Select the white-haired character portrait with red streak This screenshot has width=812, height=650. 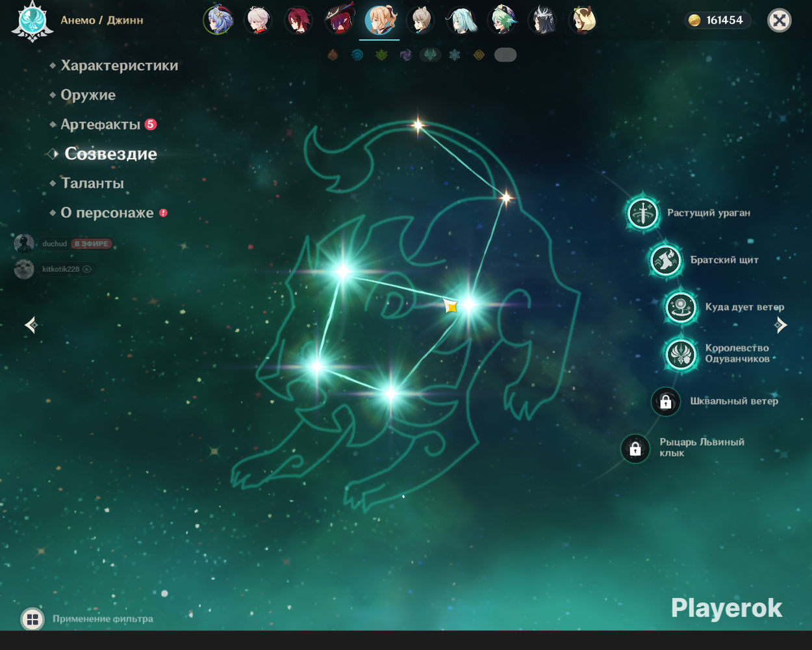(x=259, y=20)
